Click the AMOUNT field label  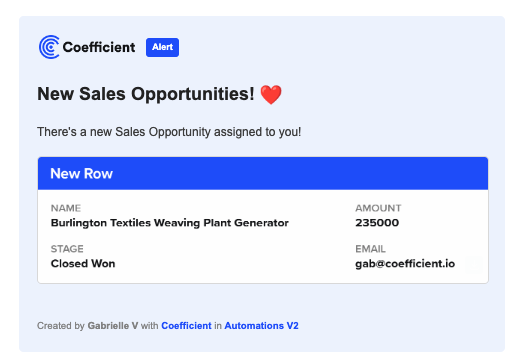point(378,208)
